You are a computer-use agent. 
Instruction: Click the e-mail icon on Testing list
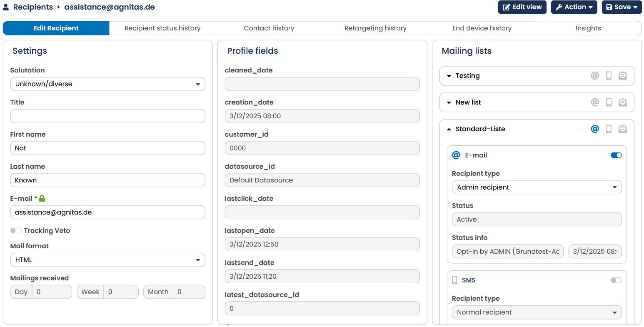pyautogui.click(x=595, y=76)
